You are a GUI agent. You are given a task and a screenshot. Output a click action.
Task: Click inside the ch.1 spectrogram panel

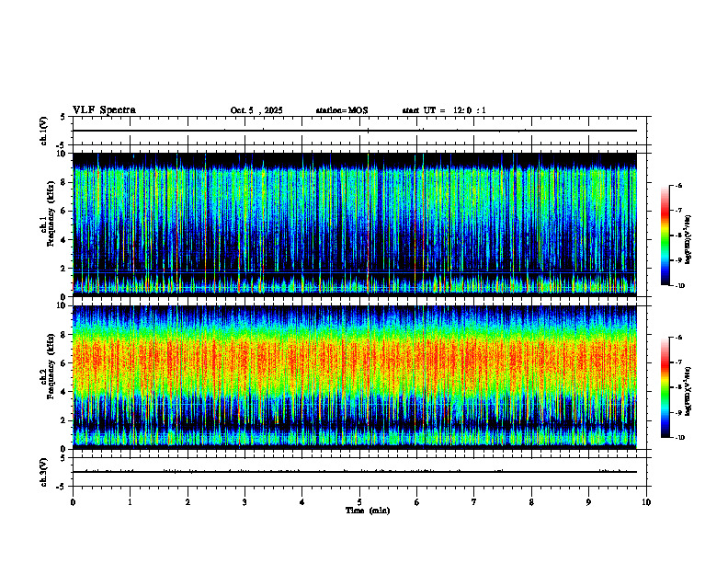coord(355,224)
